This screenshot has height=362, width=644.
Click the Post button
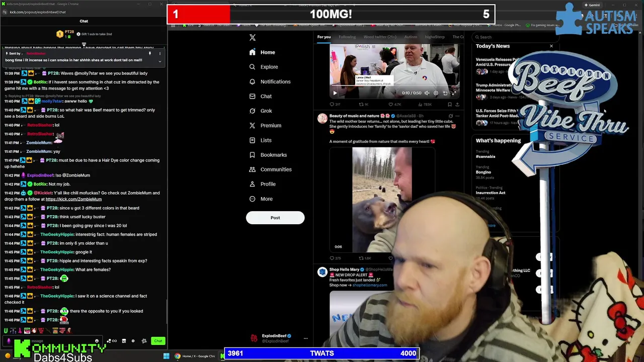[x=275, y=218]
